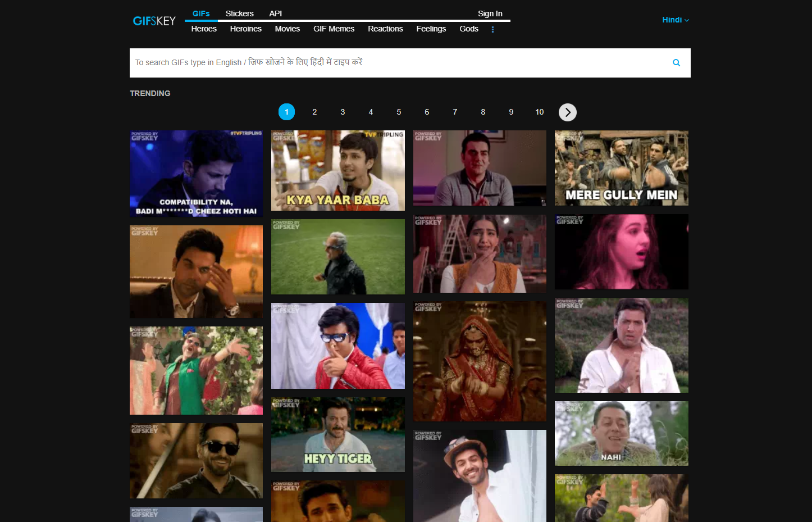Open the white shirt man clapping GIF
Image resolution: width=812 pixels, height=522 pixels.
[x=622, y=346]
